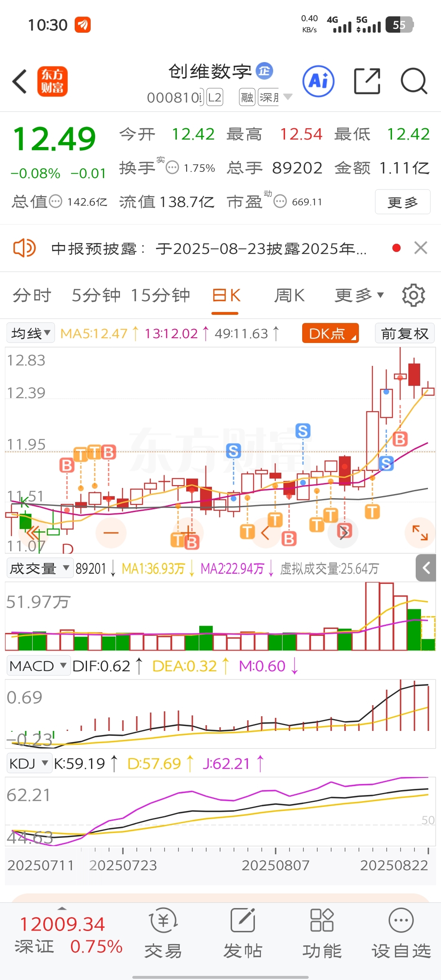Open the 均线 indicator dropdown
This screenshot has width=441, height=980.
click(x=31, y=333)
